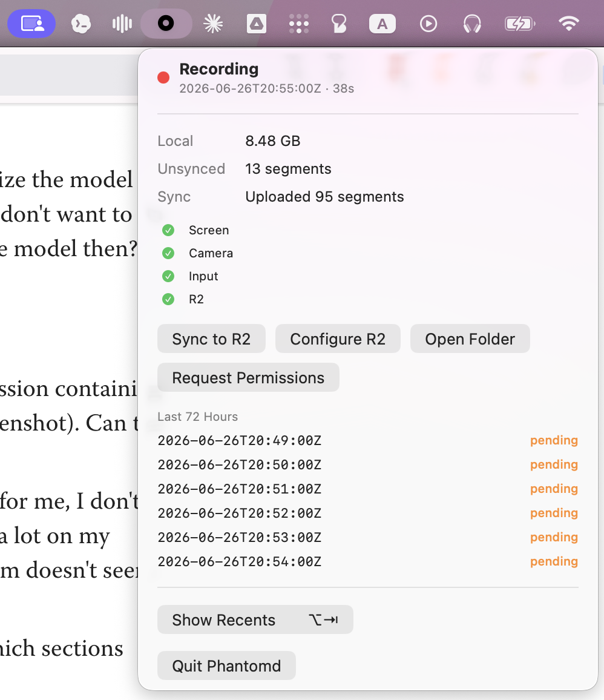Screen dimensions: 604x700
Task: Click the Uploaded 95 segments status
Action: pyautogui.click(x=325, y=197)
